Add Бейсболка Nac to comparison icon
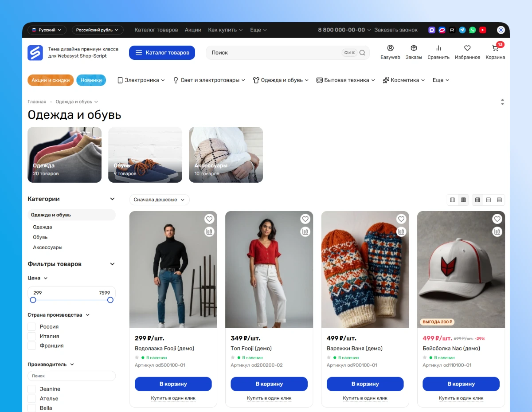 pyautogui.click(x=497, y=232)
